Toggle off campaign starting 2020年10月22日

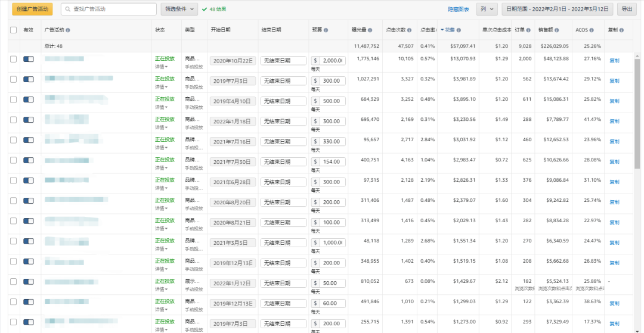[29, 59]
